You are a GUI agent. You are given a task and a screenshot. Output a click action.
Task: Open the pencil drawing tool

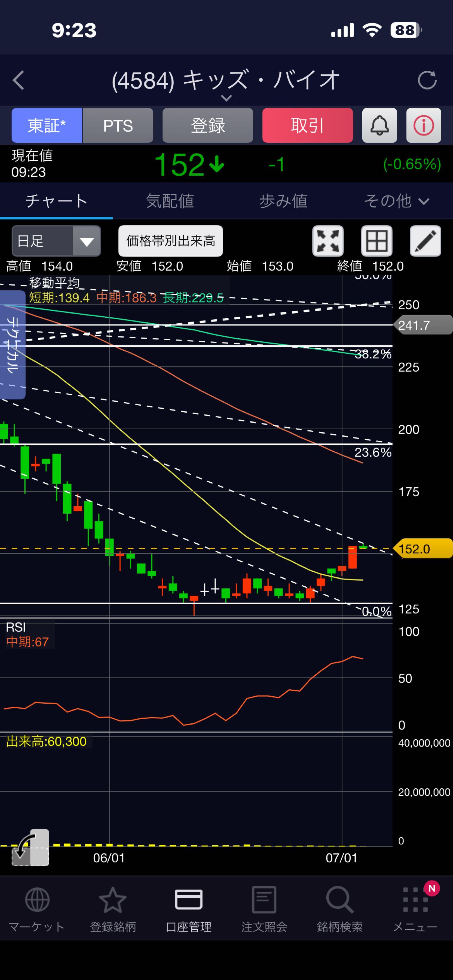tap(425, 241)
